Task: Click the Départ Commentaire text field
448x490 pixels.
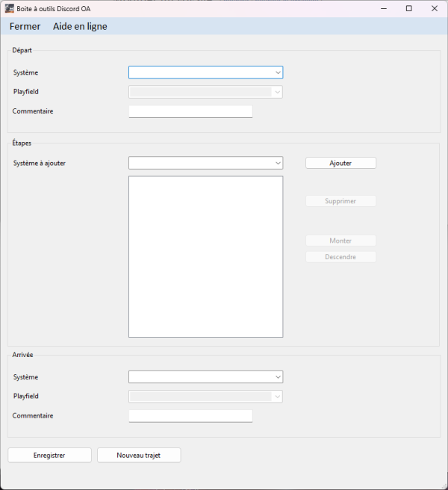Action: pyautogui.click(x=190, y=111)
